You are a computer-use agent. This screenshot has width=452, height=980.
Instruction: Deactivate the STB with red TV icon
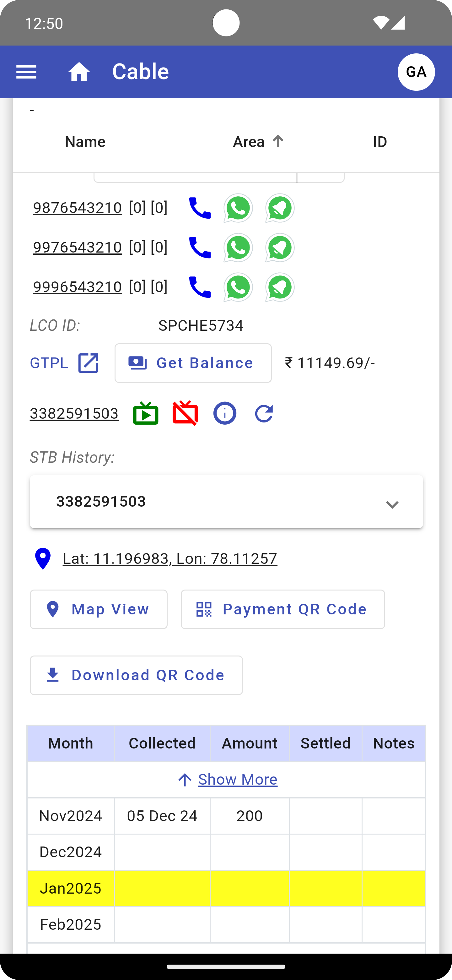coord(185,414)
